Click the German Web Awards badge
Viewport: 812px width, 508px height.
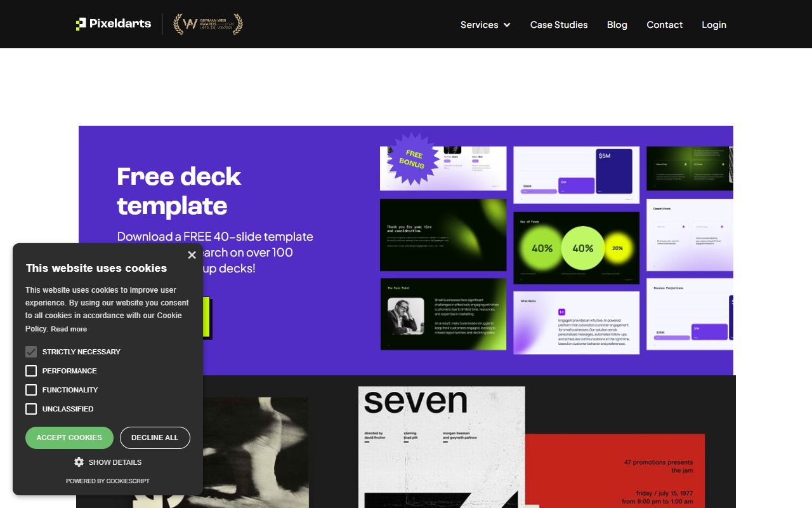(x=208, y=24)
